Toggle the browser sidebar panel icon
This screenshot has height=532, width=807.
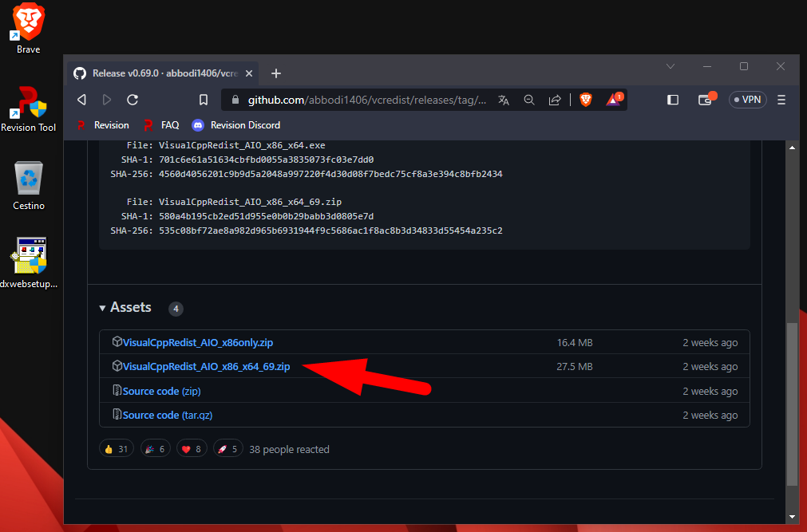click(673, 100)
